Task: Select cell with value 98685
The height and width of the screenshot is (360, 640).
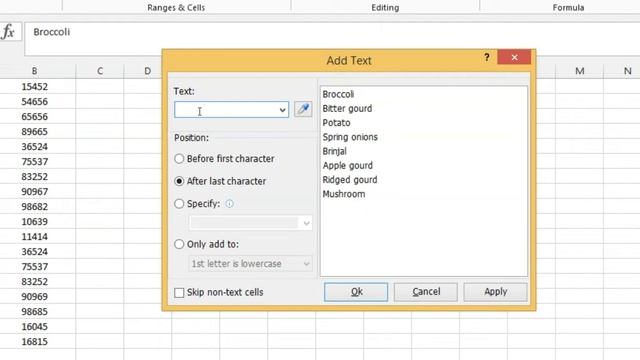Action: [35, 311]
